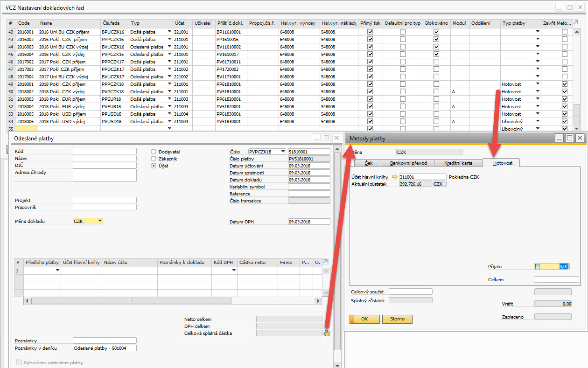This screenshot has height=368, width=588.
Task: Close the Metody platby dialog
Action: click(x=580, y=138)
